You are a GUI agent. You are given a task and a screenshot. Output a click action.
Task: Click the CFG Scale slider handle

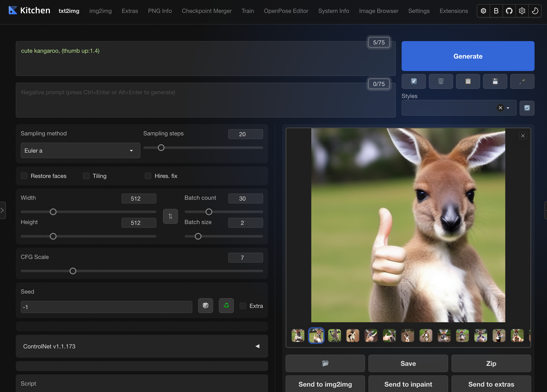click(73, 271)
